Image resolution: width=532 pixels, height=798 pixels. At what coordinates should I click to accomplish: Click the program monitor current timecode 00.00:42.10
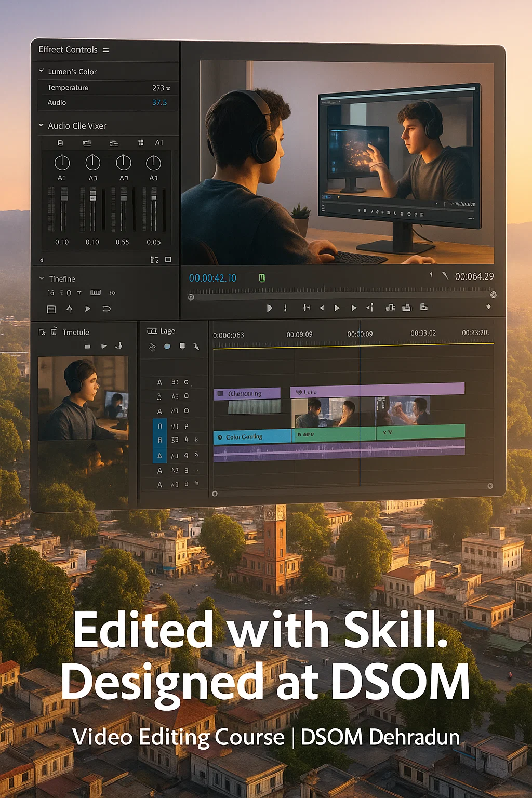[x=212, y=278]
